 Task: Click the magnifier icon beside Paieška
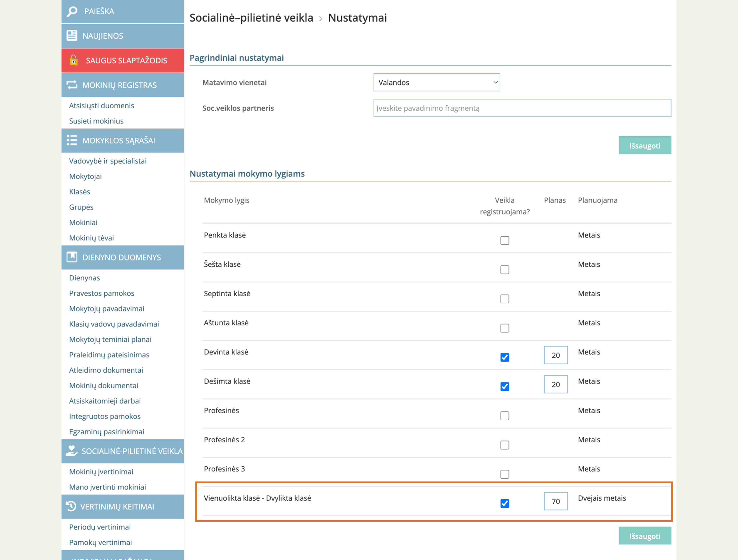[72, 11]
